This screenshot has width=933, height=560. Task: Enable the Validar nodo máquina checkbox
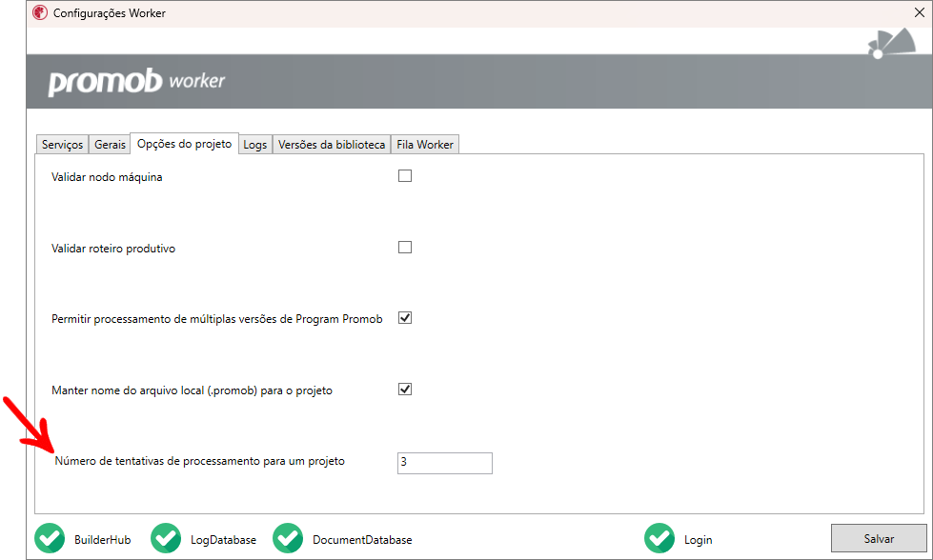point(405,176)
